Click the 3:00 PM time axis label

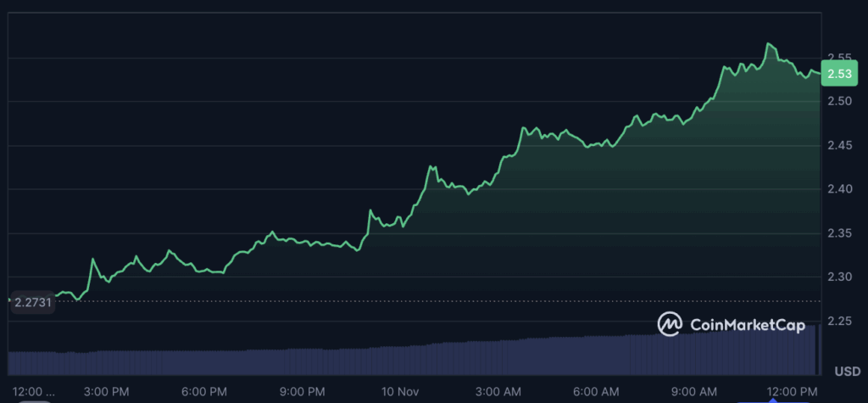click(106, 391)
